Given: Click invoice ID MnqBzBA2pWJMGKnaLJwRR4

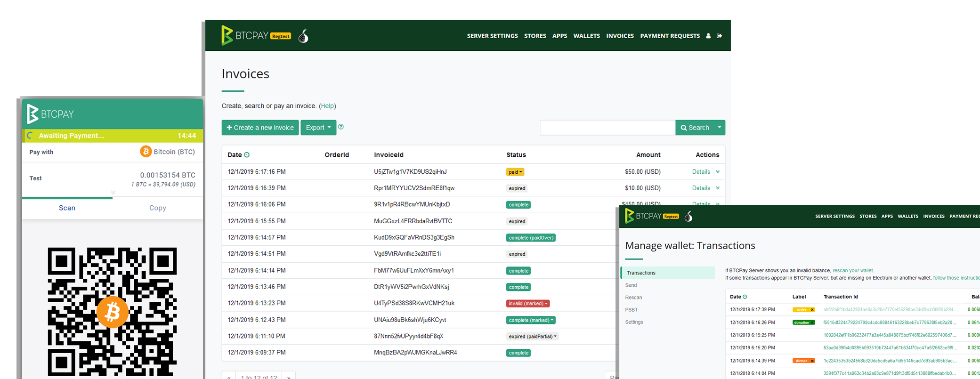Looking at the screenshot, I should tap(415, 353).
